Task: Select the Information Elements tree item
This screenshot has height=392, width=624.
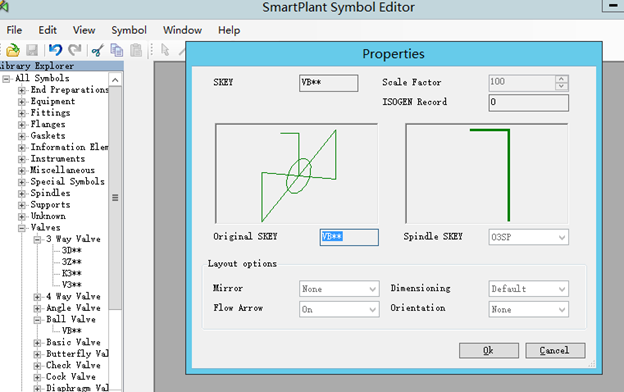Action: [69, 148]
